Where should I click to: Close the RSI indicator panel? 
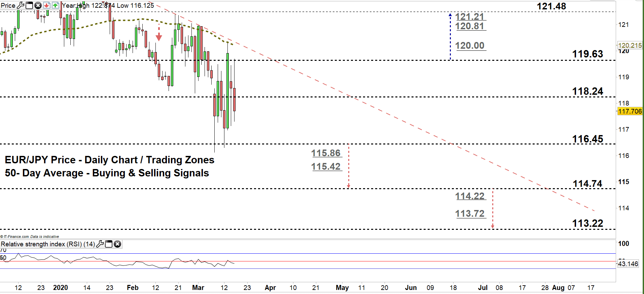[x=117, y=244]
